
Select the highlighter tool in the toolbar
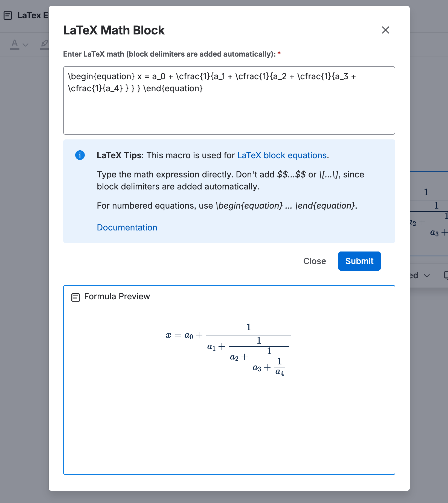[44, 43]
